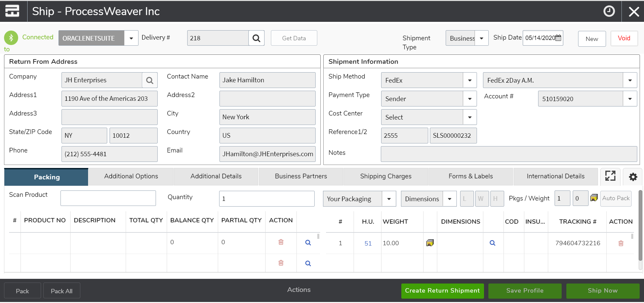The width and height of the screenshot is (644, 303).
Task: Click the Bluetooth connected status icon
Action: pyautogui.click(x=11, y=38)
